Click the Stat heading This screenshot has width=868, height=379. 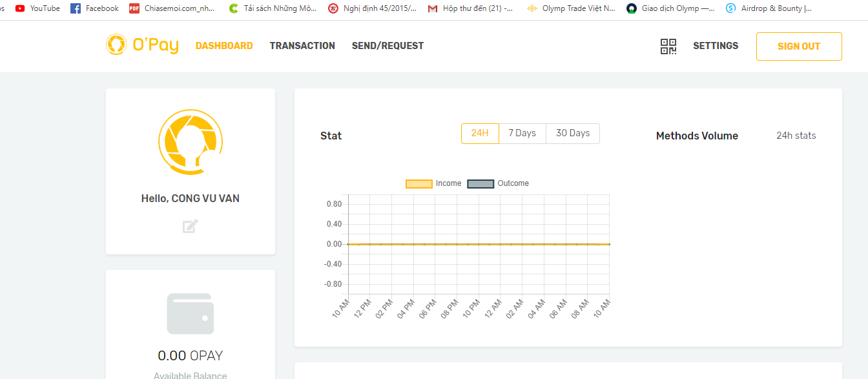pyautogui.click(x=331, y=136)
